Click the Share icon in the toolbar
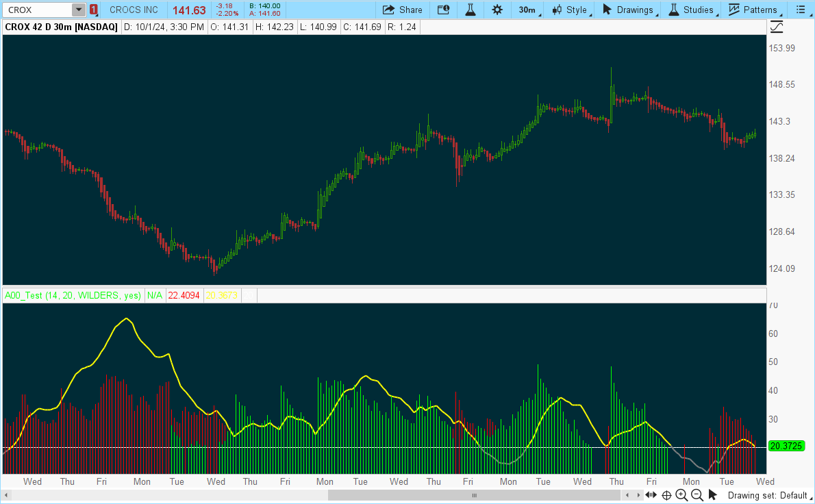 (402, 10)
